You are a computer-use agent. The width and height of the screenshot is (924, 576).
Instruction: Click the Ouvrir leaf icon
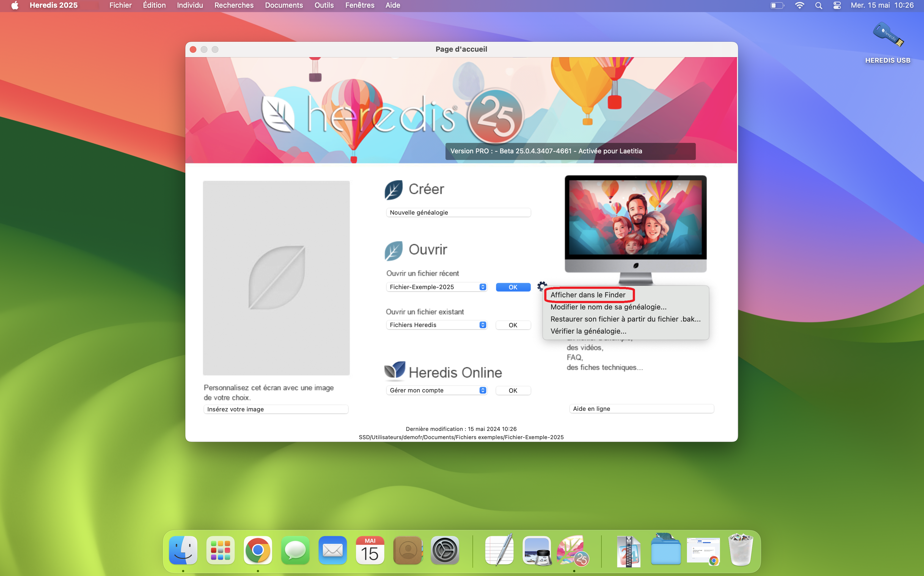pyautogui.click(x=393, y=250)
